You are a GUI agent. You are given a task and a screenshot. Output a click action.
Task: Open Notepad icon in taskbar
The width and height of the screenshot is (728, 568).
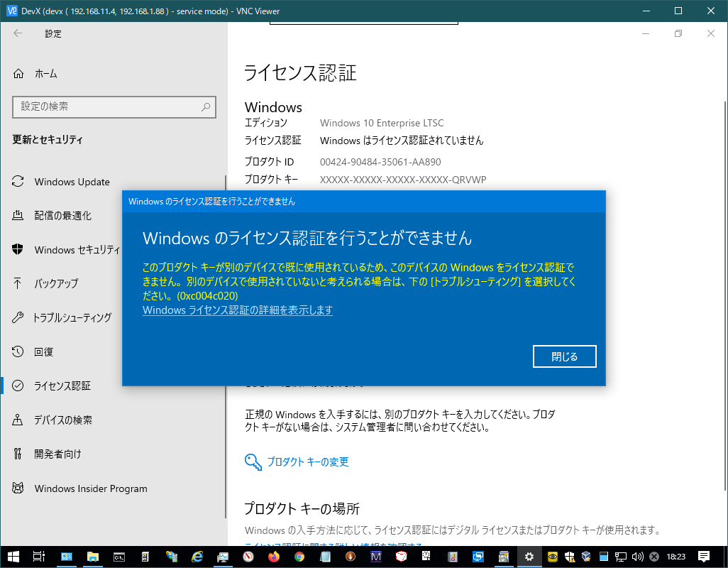coord(325,557)
